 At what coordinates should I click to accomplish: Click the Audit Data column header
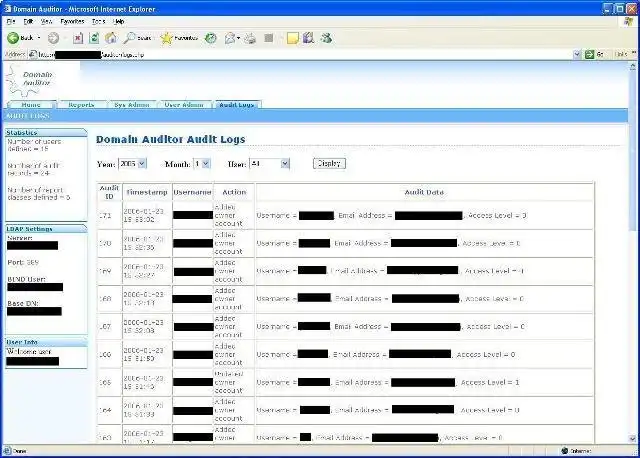(424, 192)
